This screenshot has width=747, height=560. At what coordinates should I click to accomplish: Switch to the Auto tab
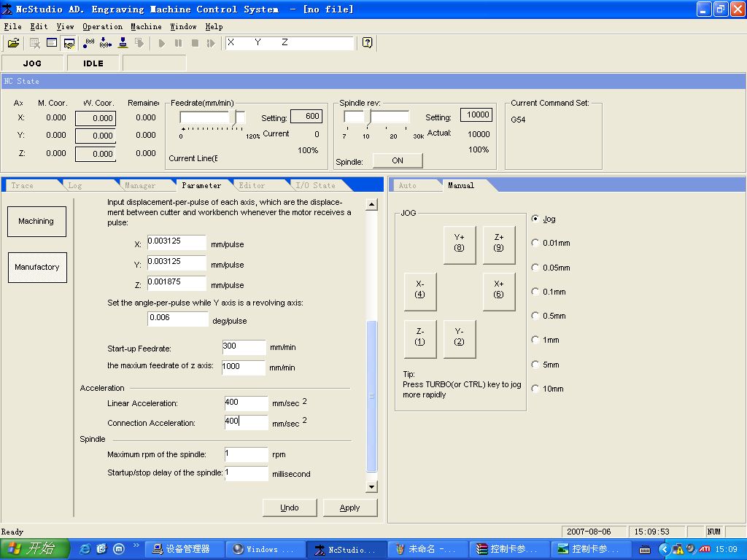(x=407, y=185)
